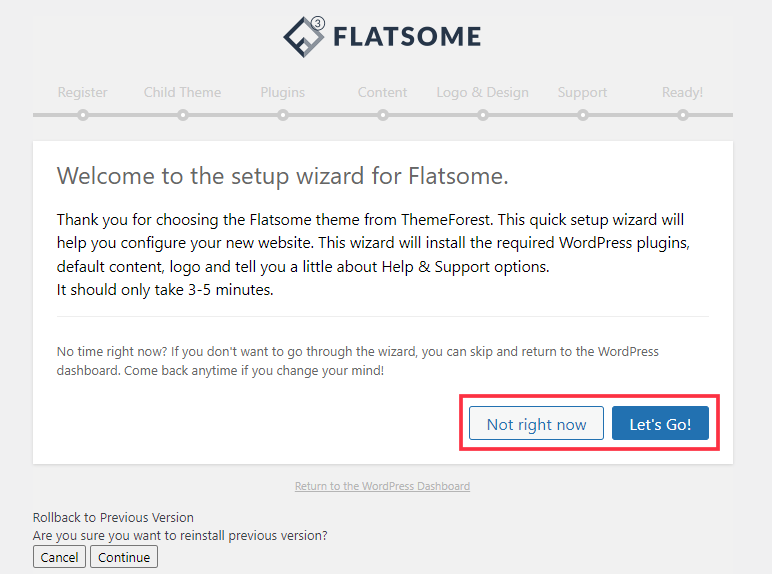Select the Child Theme step label

182,92
